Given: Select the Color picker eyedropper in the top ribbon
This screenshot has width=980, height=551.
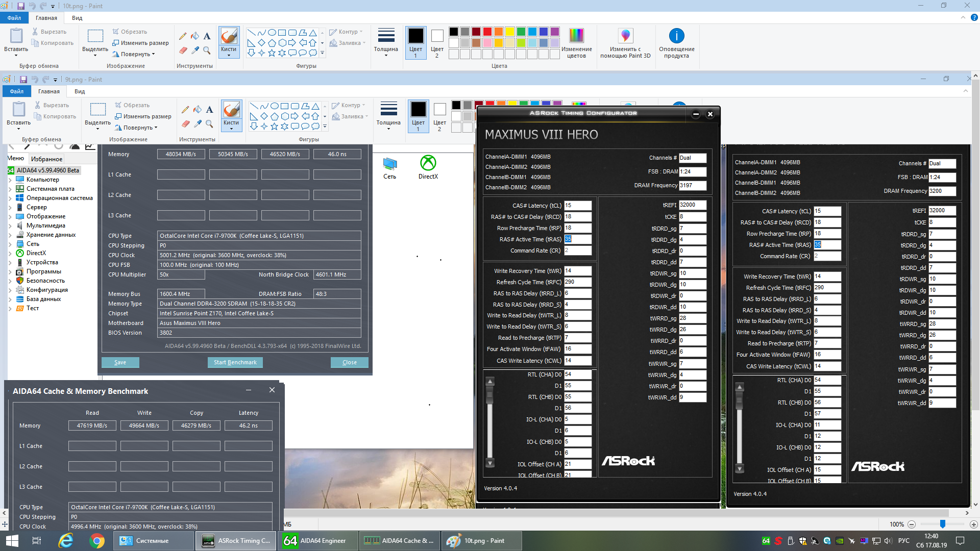Looking at the screenshot, I should click(195, 50).
